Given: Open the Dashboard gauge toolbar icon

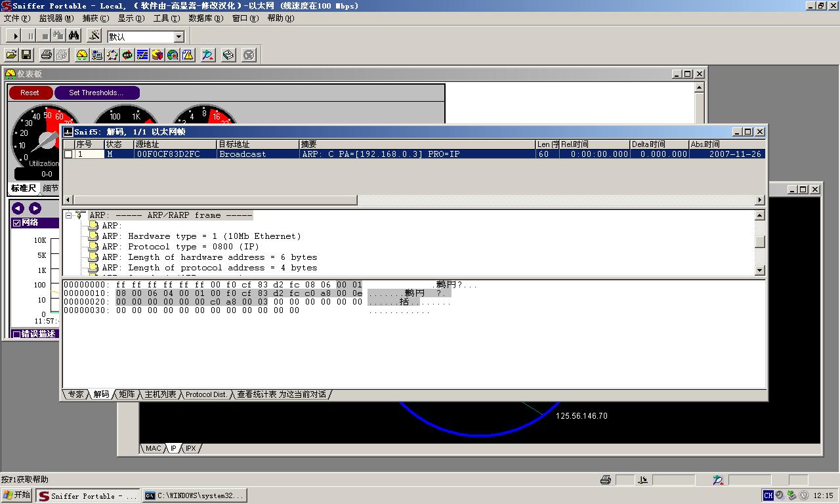Looking at the screenshot, I should click(81, 55).
